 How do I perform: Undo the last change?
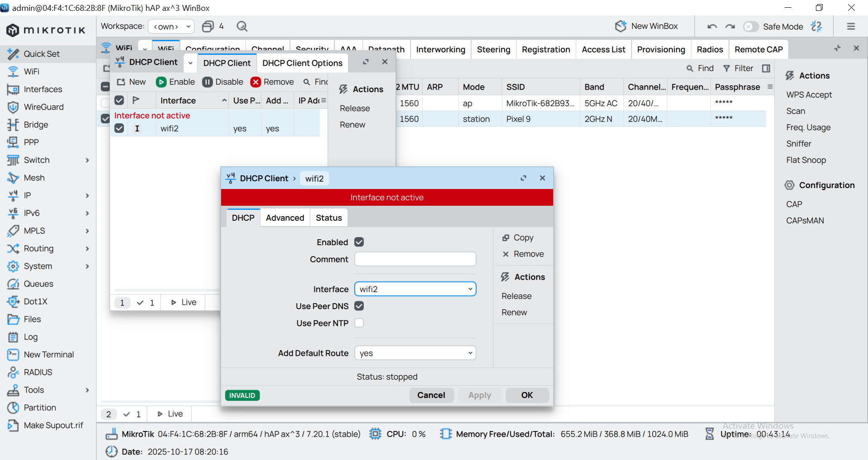tap(712, 26)
